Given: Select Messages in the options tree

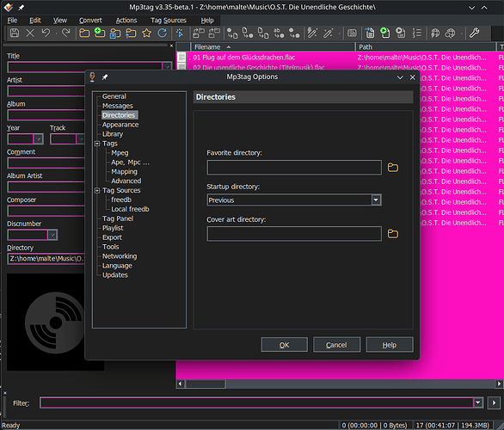Looking at the screenshot, I should [118, 106].
